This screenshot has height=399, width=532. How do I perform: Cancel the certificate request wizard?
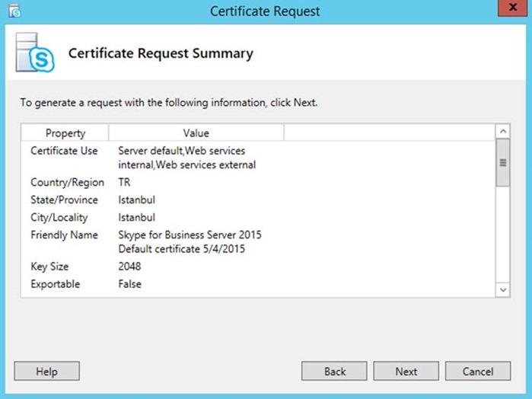[478, 371]
